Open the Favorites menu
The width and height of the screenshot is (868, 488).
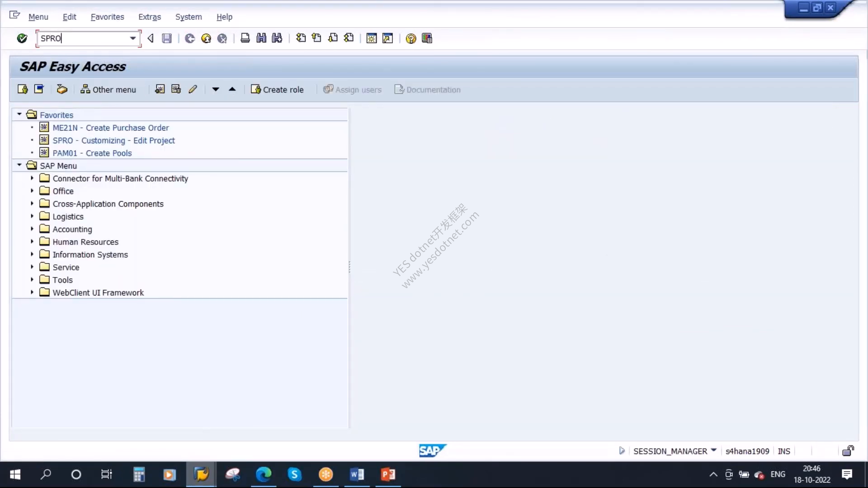pos(107,17)
